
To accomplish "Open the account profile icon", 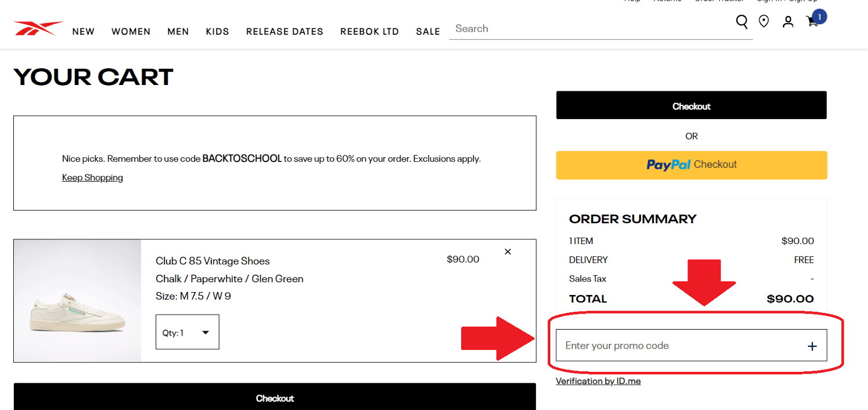I will pos(788,21).
